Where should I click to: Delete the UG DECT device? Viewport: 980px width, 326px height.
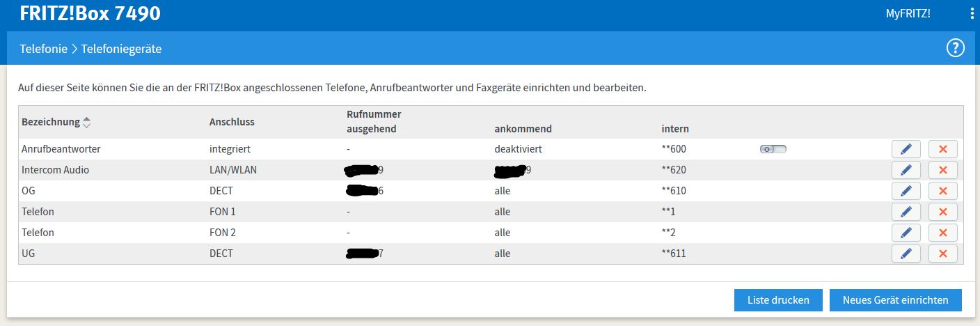[943, 254]
